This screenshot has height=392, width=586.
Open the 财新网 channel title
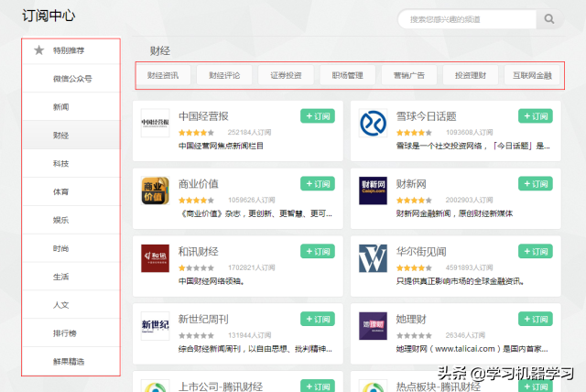[x=411, y=184]
